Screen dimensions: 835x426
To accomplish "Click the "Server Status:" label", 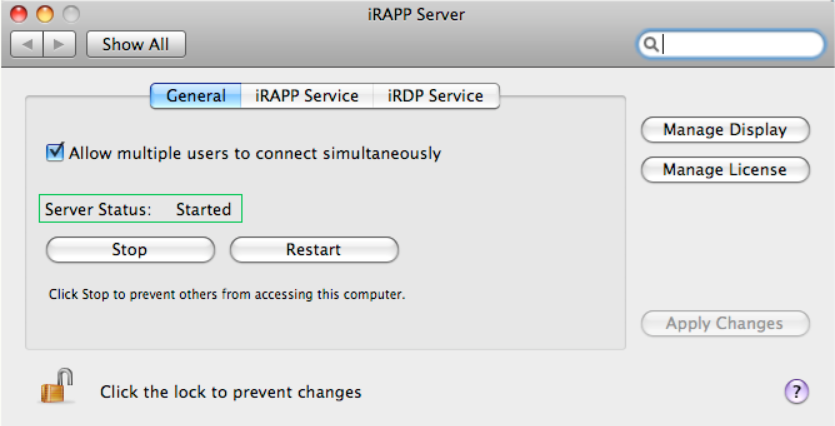I will click(98, 209).
